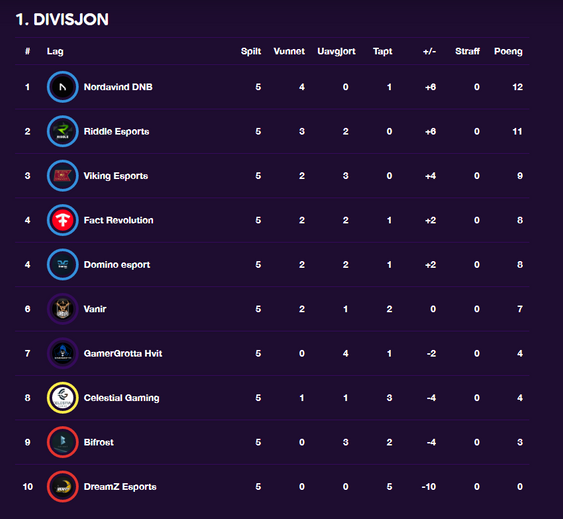Click the Celestial Gaming yellow-ringed logo
Viewport: 563px width, 519px height.
coord(62,398)
